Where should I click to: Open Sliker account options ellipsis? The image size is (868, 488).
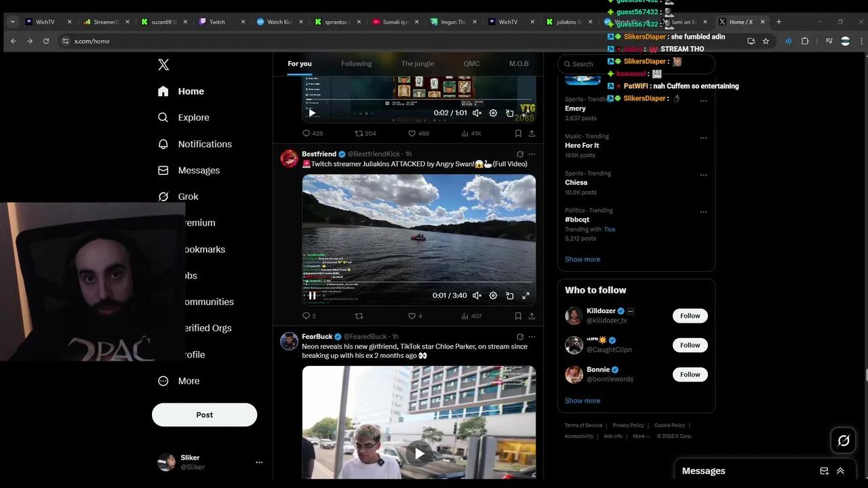(x=259, y=462)
